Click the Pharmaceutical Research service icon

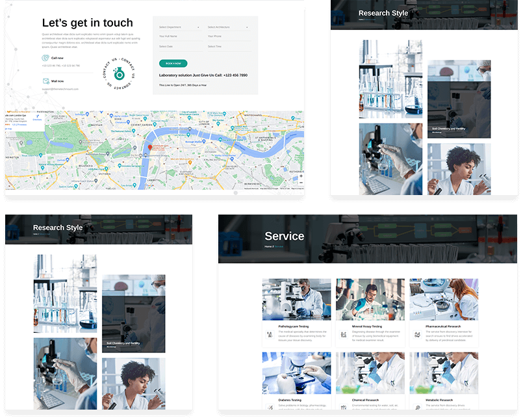(417, 334)
